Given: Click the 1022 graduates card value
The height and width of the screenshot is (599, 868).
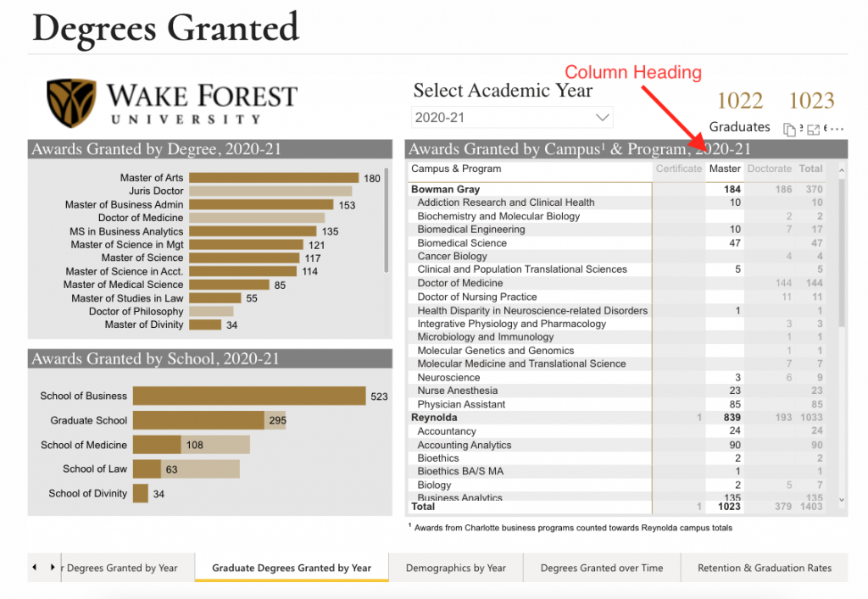Looking at the screenshot, I should point(739,101).
